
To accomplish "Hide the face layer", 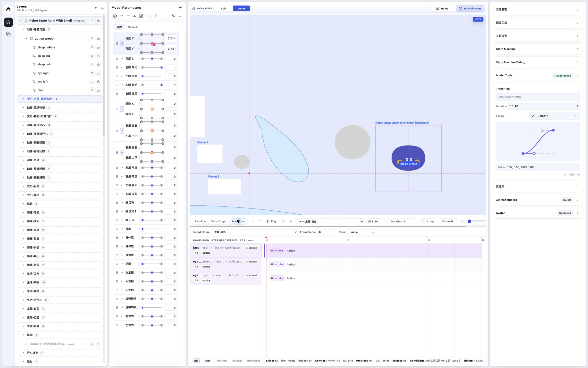I will 92,90.
